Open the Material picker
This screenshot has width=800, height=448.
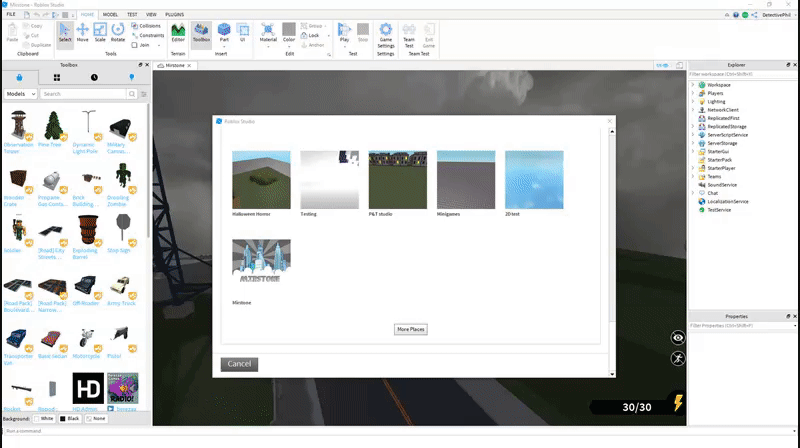coord(268,33)
